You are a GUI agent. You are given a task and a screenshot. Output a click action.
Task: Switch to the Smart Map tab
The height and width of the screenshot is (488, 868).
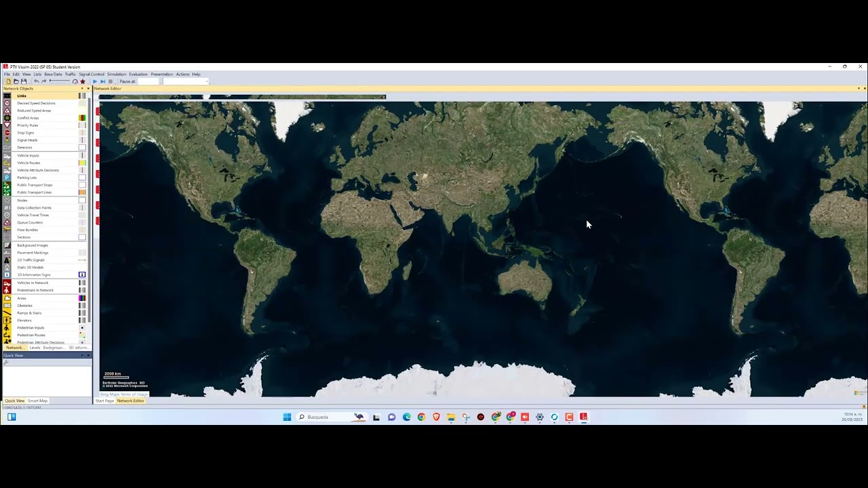37,401
